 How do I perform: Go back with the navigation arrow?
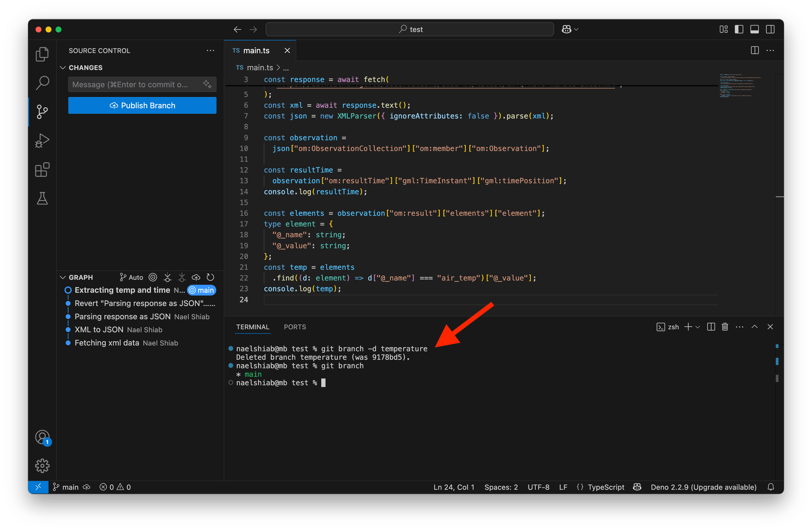pos(237,29)
